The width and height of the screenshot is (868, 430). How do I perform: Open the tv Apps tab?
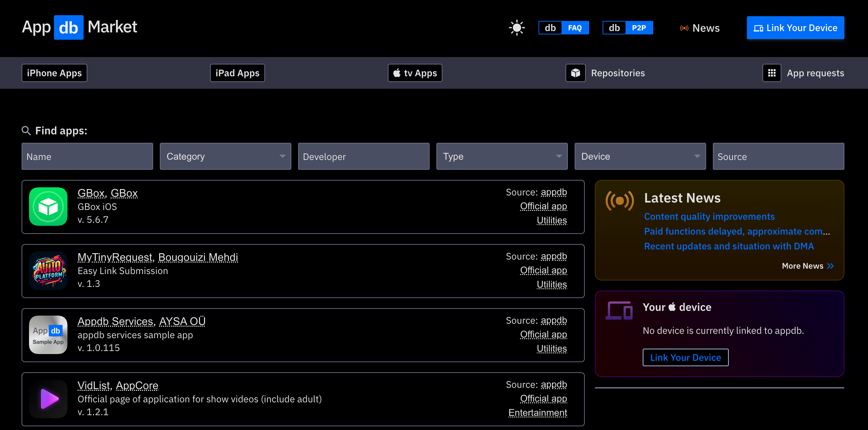[x=415, y=73]
